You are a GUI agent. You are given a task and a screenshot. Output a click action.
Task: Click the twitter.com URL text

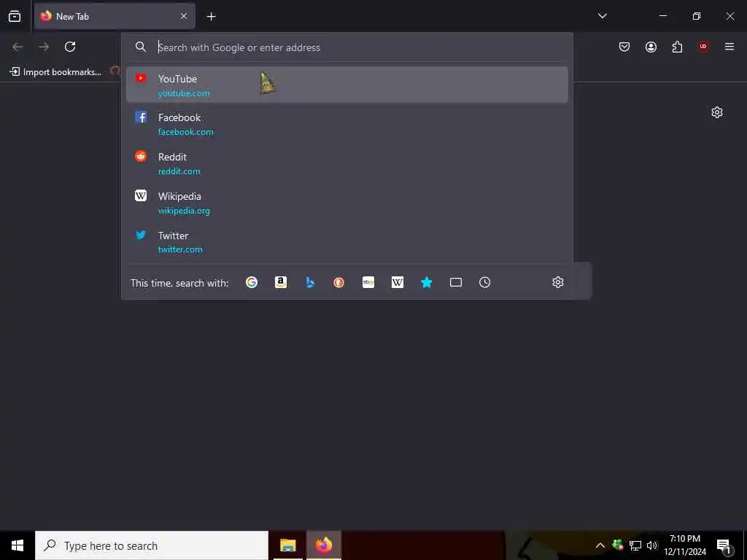pyautogui.click(x=180, y=249)
